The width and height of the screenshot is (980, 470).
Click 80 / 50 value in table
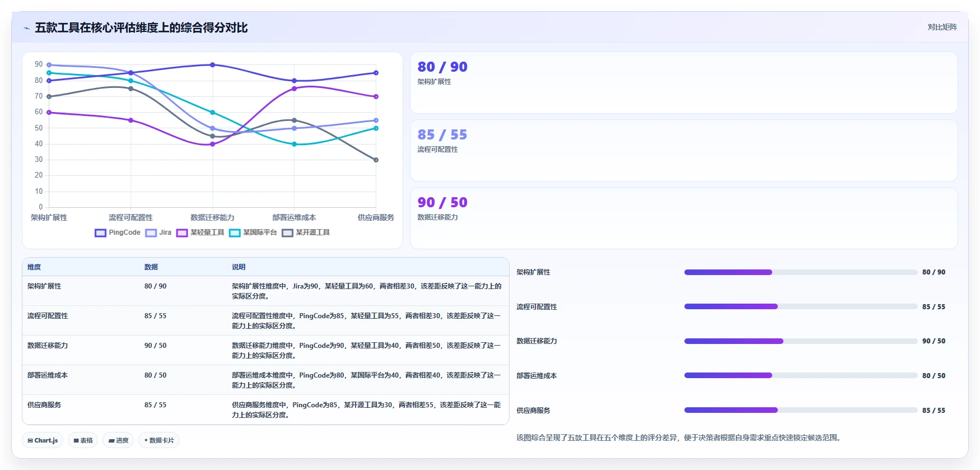(155, 375)
